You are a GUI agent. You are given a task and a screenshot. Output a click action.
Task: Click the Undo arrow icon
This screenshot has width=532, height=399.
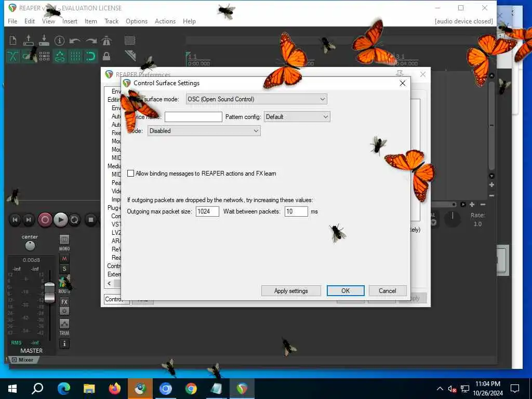(75, 41)
